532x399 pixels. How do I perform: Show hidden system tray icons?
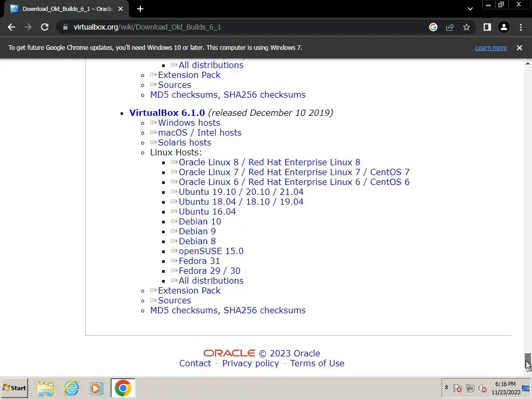[x=446, y=388]
